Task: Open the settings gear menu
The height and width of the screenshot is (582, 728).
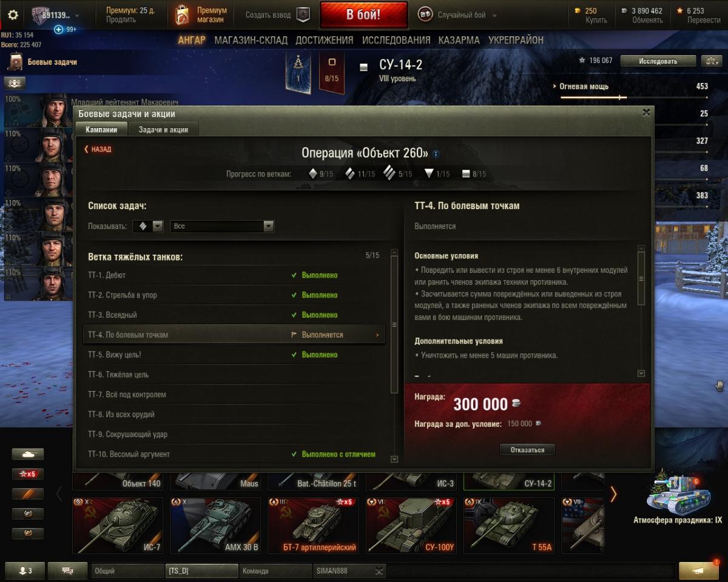Action: coord(13,15)
